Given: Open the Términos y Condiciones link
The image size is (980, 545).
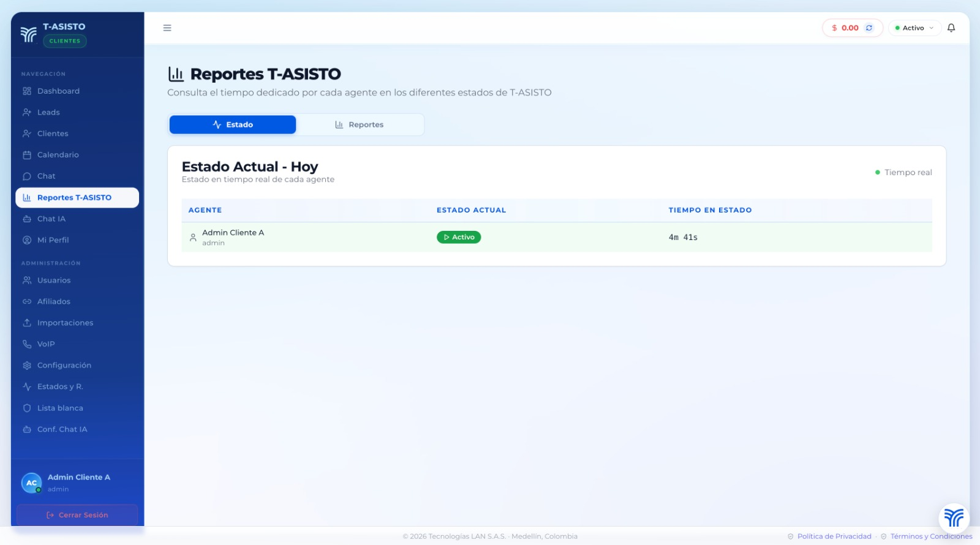Looking at the screenshot, I should [930, 536].
